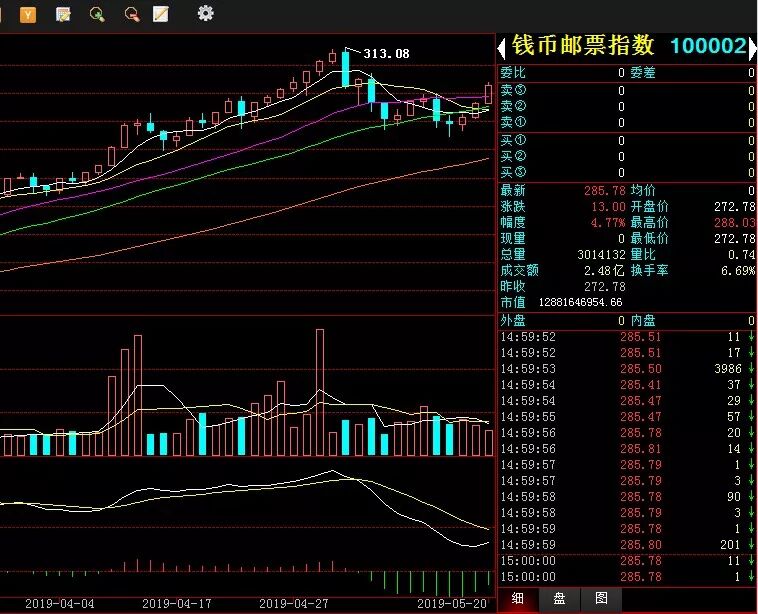Click the orange Y toolbar icon

click(28, 15)
